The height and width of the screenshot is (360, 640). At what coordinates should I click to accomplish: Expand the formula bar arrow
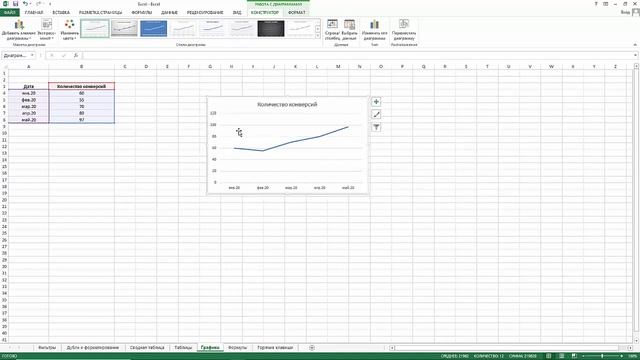point(636,56)
